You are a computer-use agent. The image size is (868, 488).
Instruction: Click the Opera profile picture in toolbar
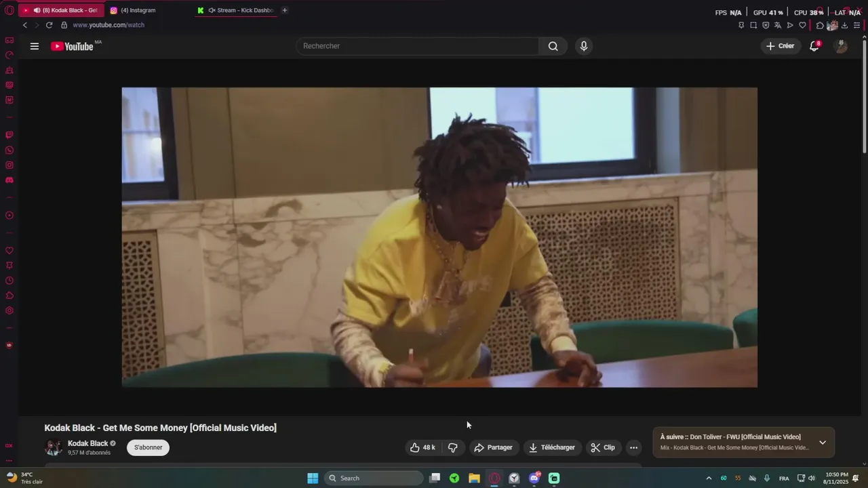[x=832, y=25]
